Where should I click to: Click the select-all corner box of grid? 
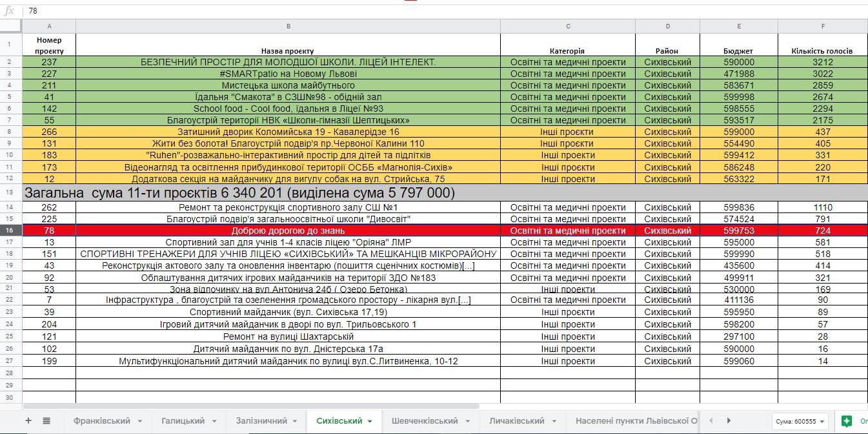tap(11, 26)
